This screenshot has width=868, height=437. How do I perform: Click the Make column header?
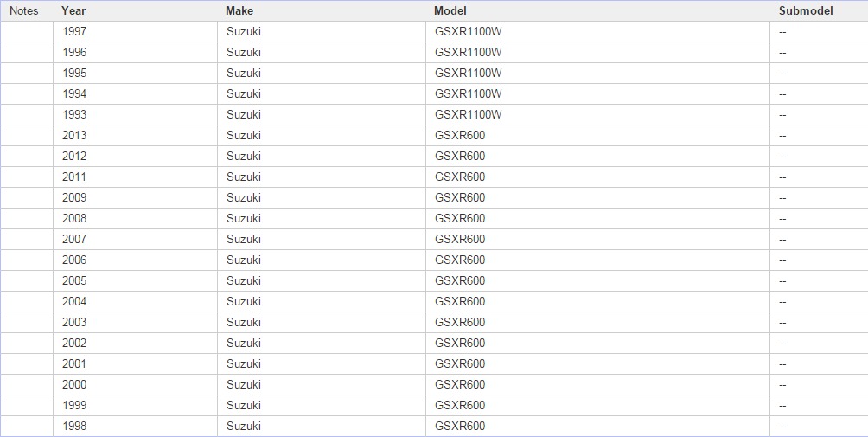(x=239, y=10)
